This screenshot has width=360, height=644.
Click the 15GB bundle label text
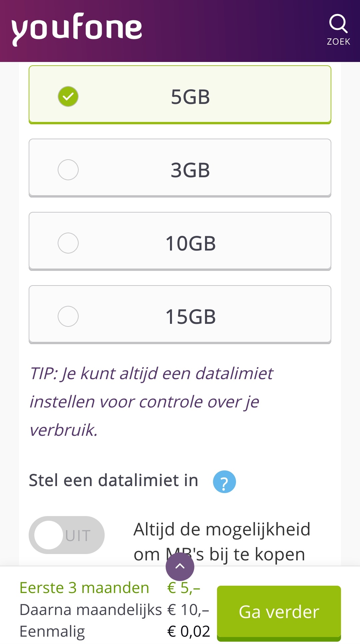[190, 317]
